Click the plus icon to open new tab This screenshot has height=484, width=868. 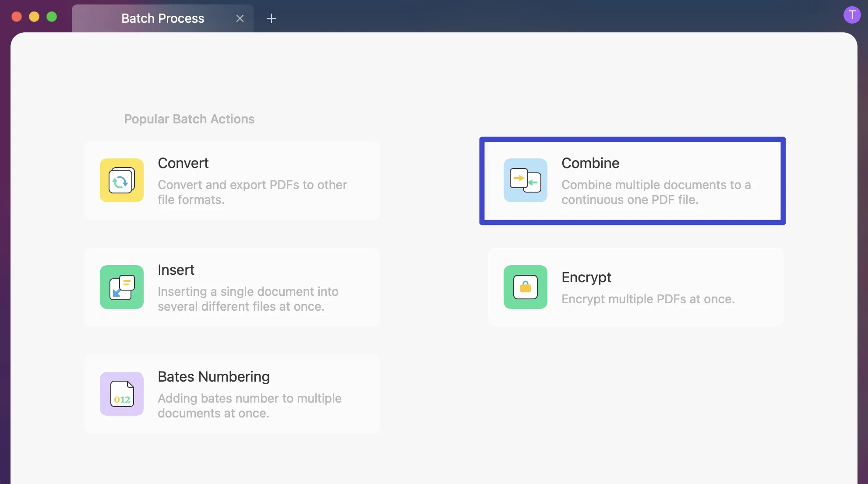coord(272,18)
